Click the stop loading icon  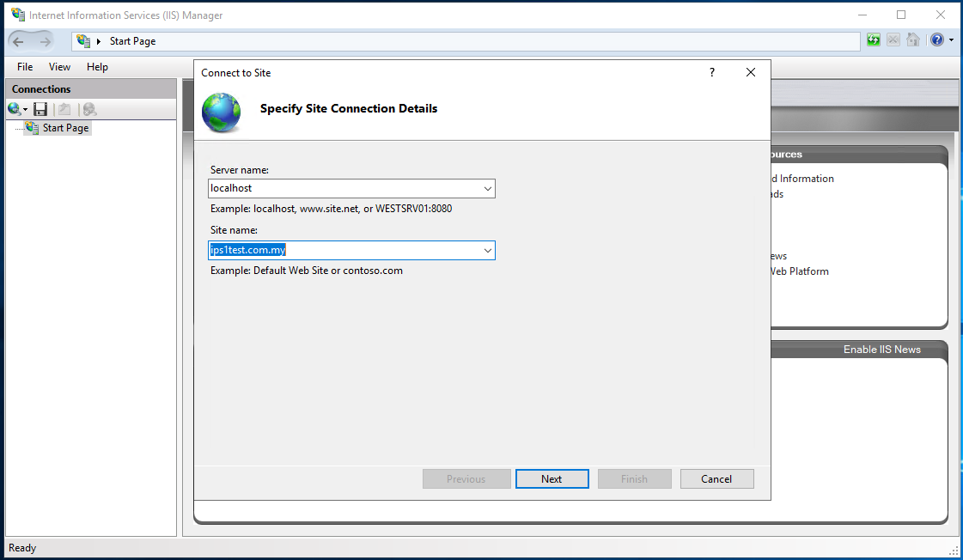point(893,40)
